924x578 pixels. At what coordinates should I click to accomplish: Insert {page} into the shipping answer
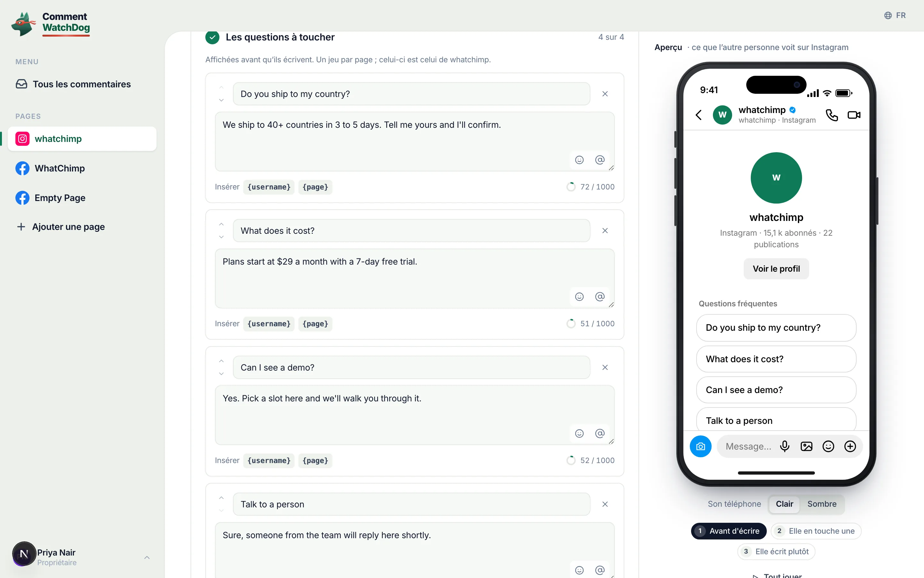tap(315, 187)
